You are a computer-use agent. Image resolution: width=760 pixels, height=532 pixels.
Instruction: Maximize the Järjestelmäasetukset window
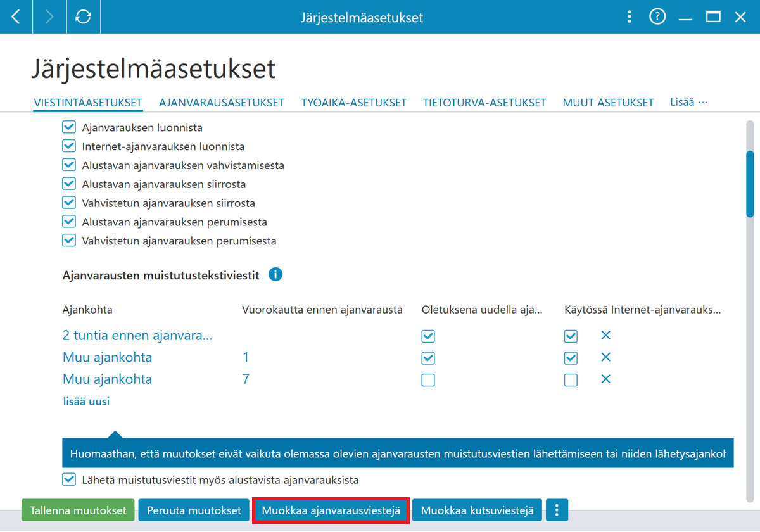[x=713, y=17]
